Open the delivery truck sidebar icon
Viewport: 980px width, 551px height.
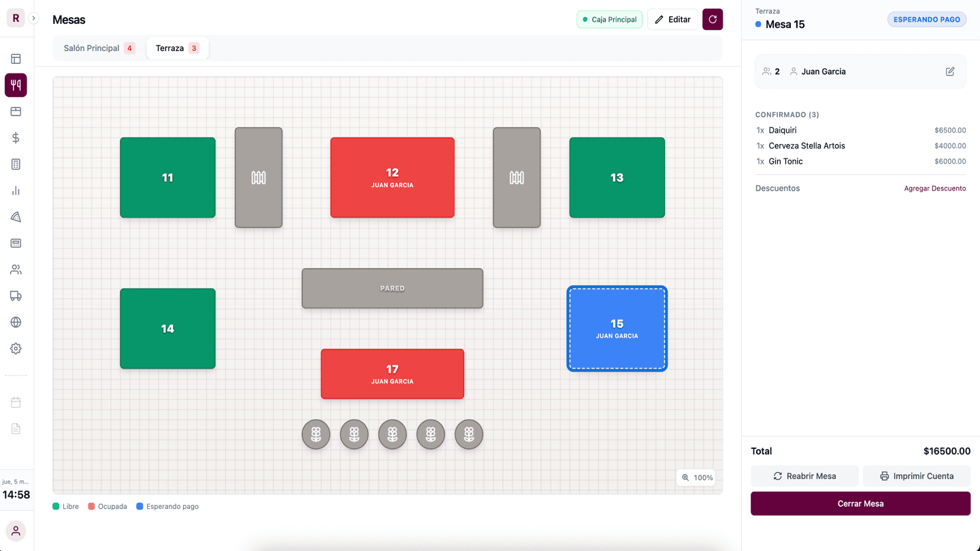point(16,296)
